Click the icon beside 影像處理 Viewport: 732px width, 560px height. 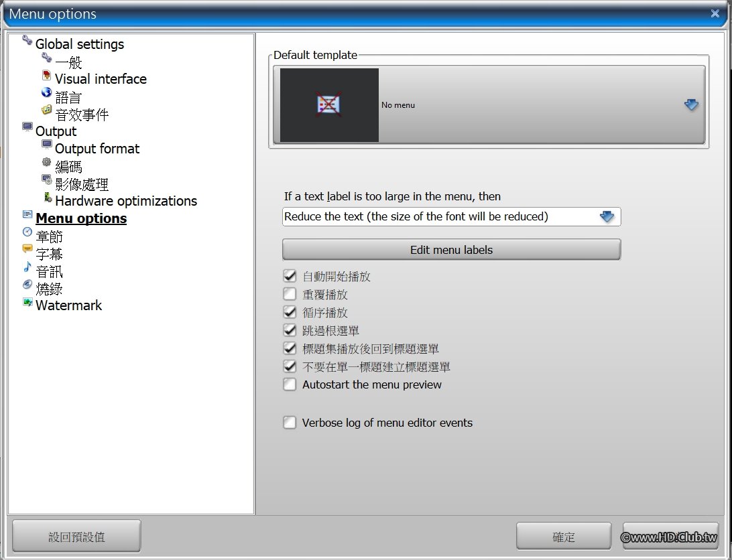[47, 180]
